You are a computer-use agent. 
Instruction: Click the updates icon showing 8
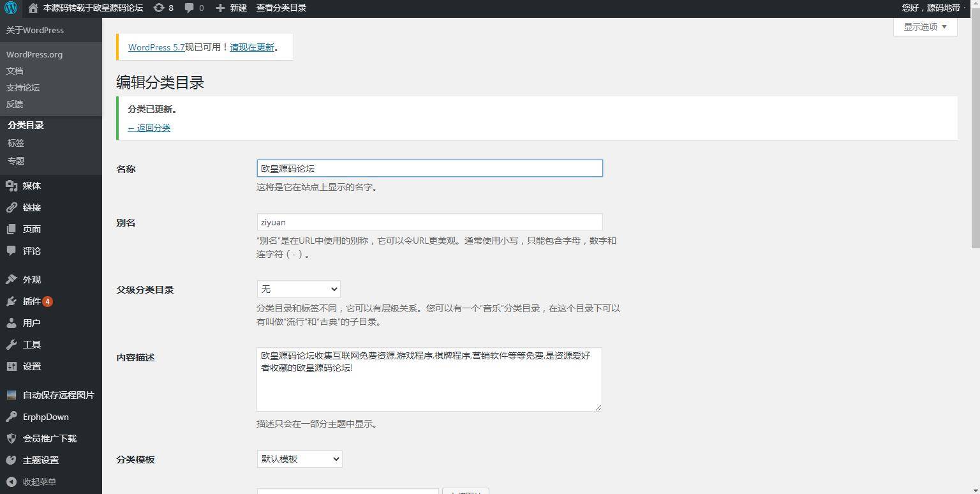click(x=163, y=8)
